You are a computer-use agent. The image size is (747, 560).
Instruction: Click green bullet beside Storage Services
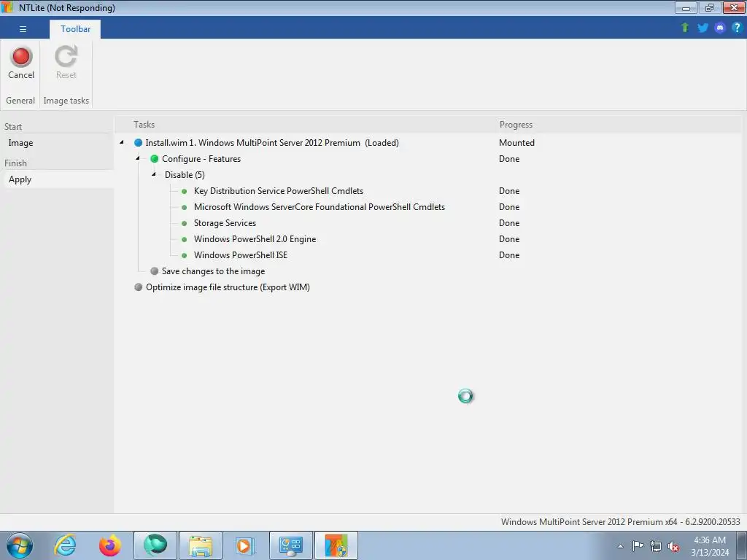coord(185,223)
